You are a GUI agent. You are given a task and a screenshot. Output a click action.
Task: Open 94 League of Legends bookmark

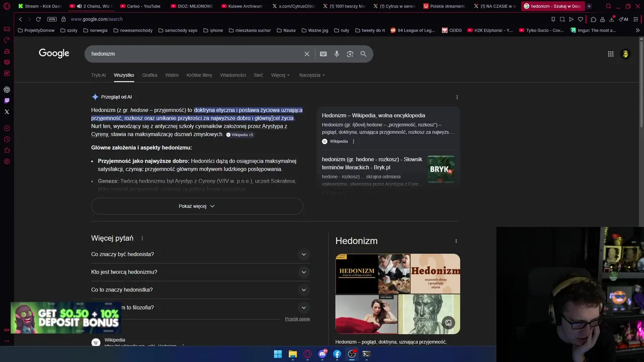413,30
